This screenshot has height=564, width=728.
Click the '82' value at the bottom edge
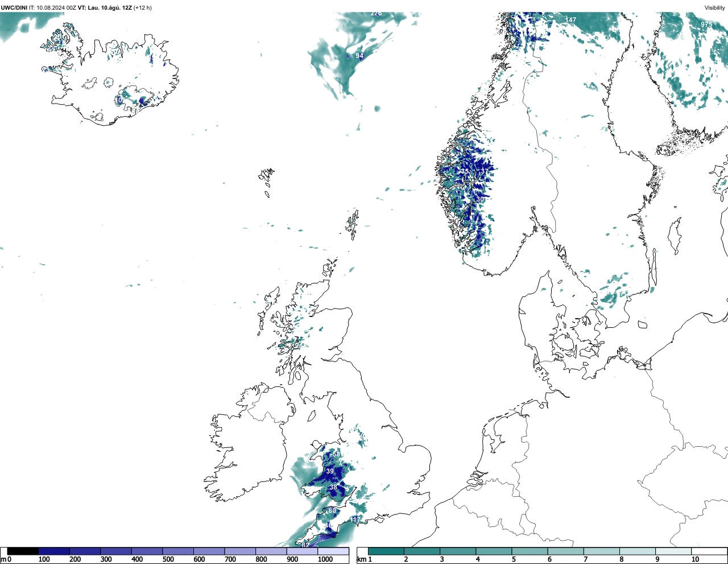305,545
